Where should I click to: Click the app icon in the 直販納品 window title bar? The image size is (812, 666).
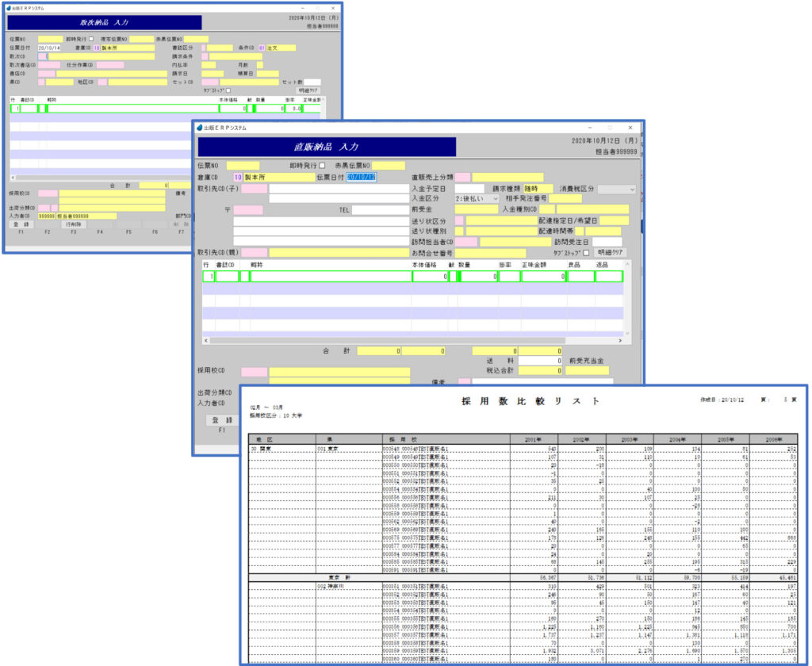pos(199,128)
